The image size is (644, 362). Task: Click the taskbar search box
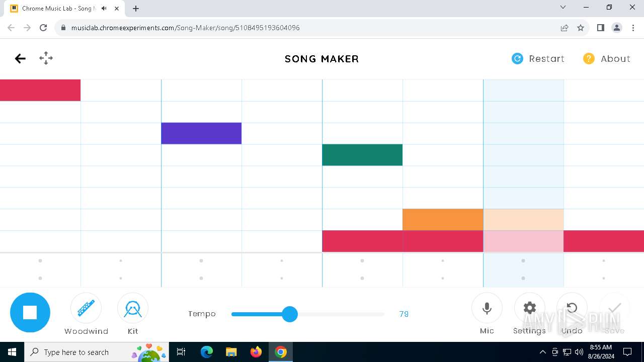(97, 352)
